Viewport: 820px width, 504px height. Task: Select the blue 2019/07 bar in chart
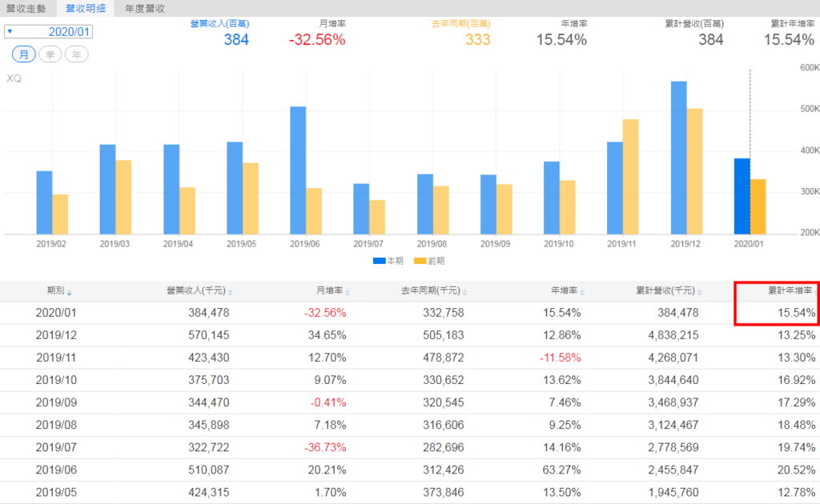tap(361, 209)
